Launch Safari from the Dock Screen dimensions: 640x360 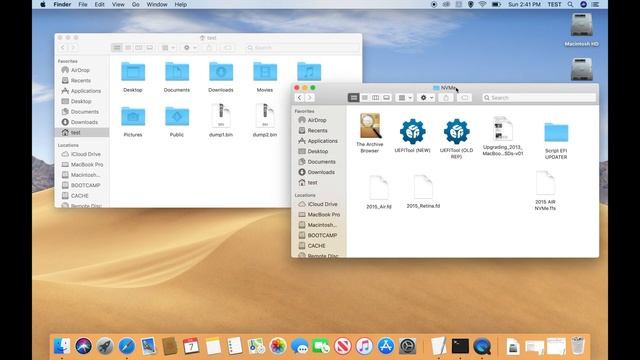(x=127, y=346)
